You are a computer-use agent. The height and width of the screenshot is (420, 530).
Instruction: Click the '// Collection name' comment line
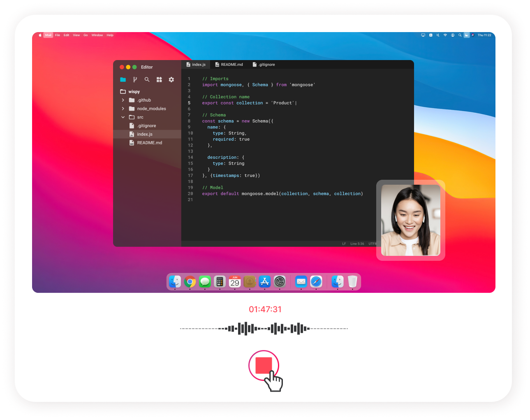(226, 97)
